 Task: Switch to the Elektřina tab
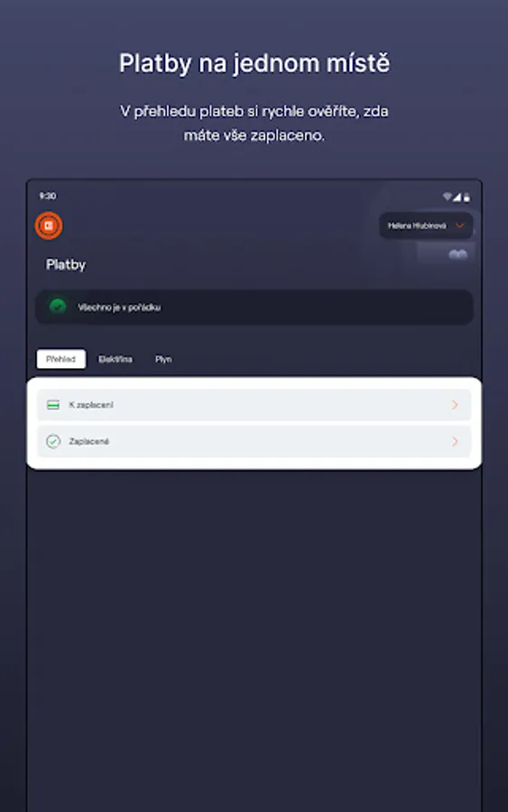point(115,359)
